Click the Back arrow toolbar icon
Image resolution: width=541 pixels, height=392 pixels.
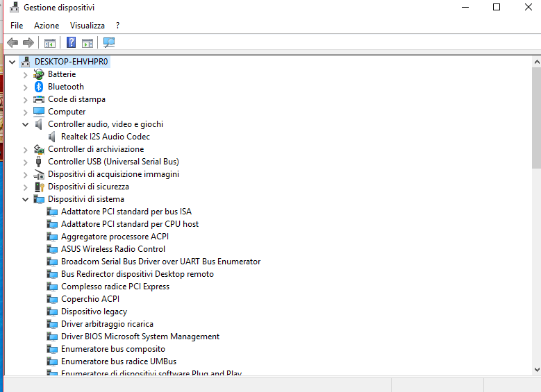(x=13, y=43)
